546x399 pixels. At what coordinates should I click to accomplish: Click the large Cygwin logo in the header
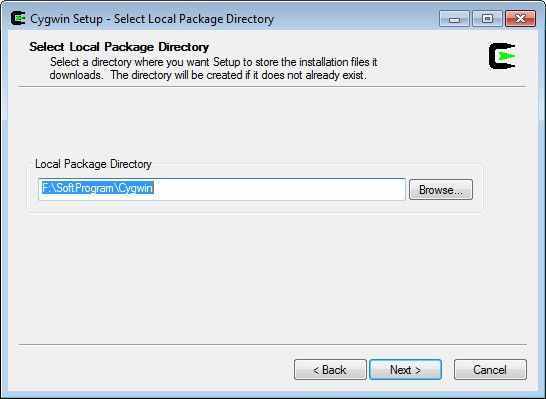pos(502,56)
